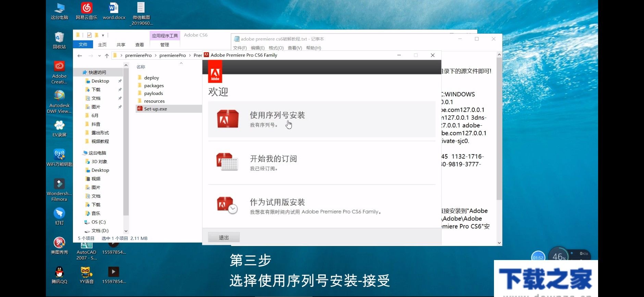The image size is (644, 297).
Task: Select the start my subscription option
Action: point(322,163)
